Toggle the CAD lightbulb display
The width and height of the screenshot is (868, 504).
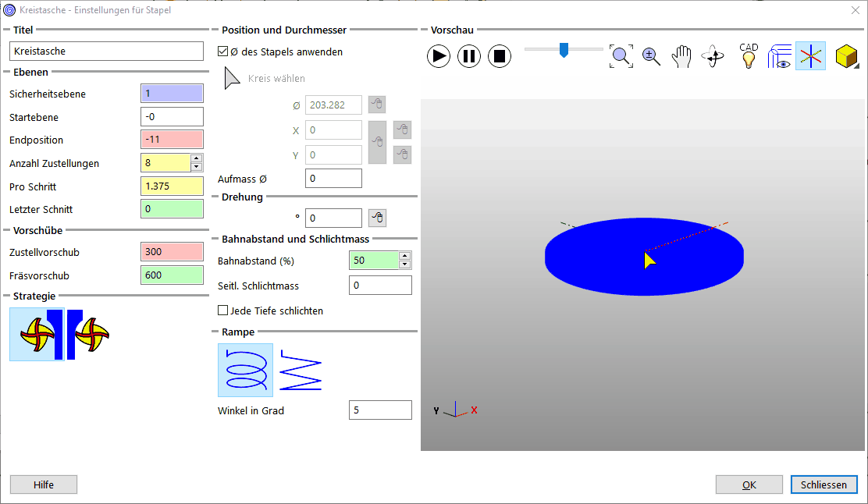[749, 56]
